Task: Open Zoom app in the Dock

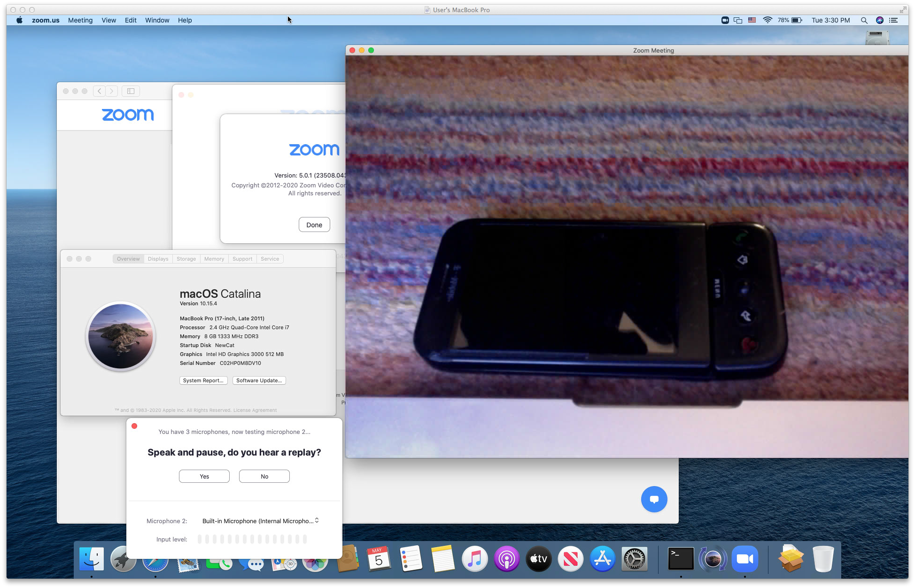Action: (744, 559)
